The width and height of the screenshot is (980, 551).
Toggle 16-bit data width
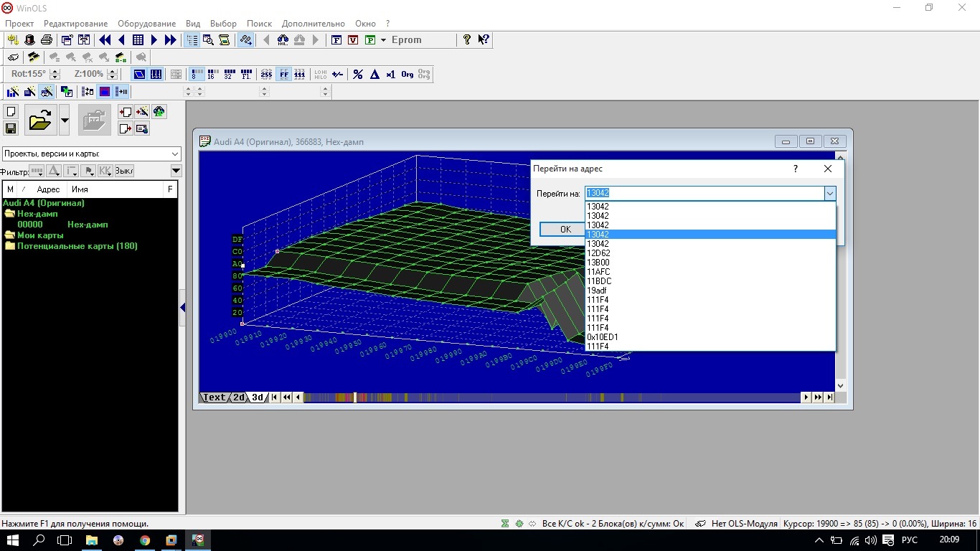pyautogui.click(x=213, y=74)
